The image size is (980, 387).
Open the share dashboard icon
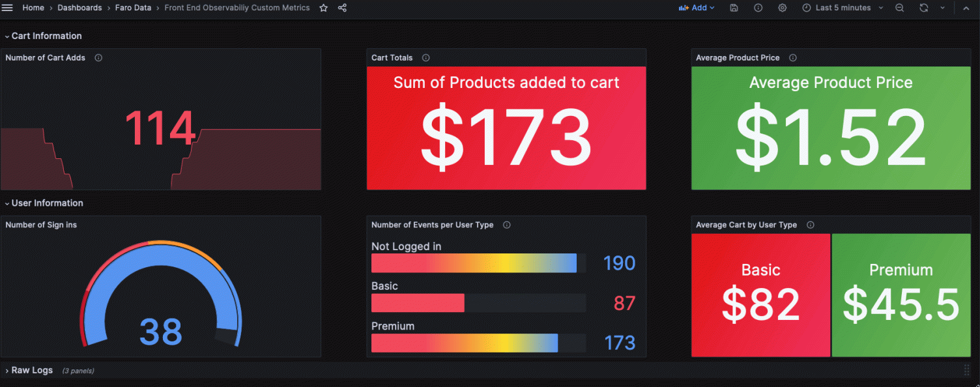click(x=342, y=7)
